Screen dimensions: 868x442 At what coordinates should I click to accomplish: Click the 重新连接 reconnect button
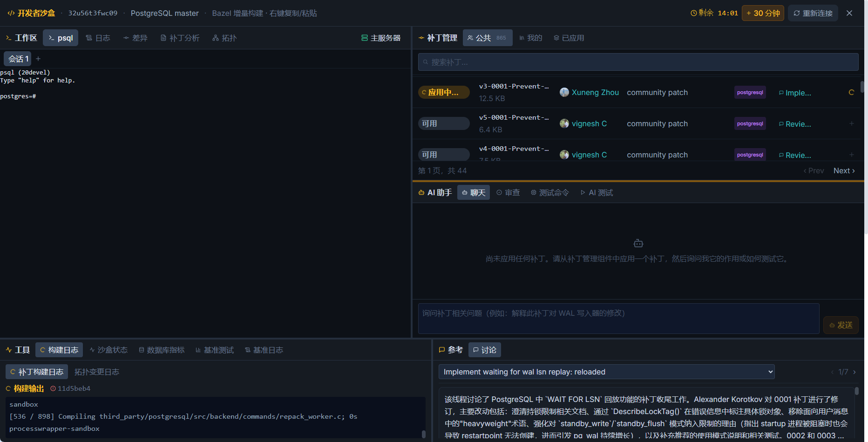[813, 13]
